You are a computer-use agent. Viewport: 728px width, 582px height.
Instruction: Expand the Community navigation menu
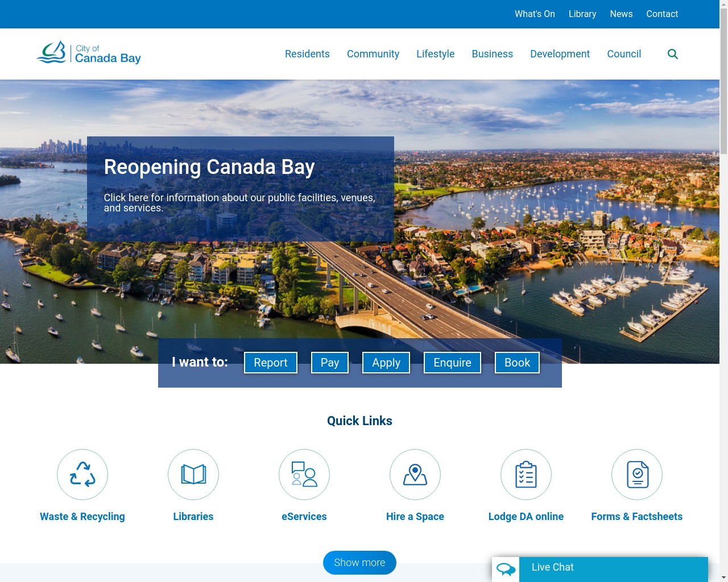pos(373,54)
